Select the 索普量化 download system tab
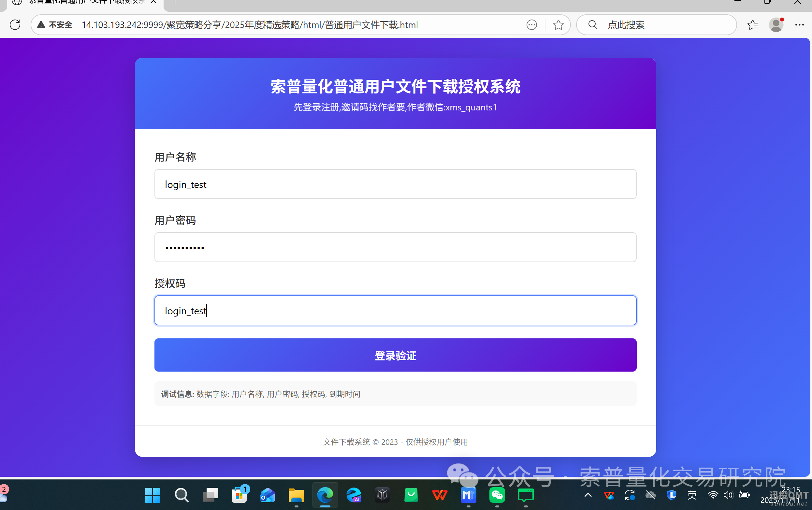 [x=84, y=3]
